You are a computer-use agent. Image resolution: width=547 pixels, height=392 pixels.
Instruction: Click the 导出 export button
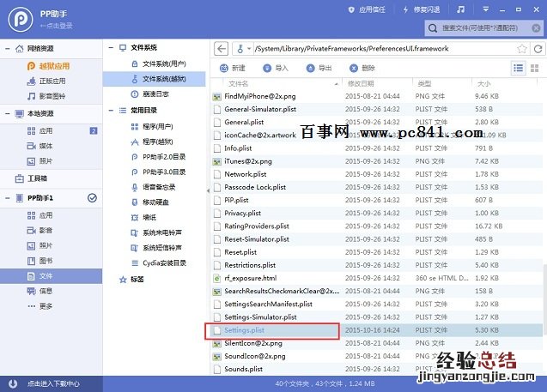(319, 68)
